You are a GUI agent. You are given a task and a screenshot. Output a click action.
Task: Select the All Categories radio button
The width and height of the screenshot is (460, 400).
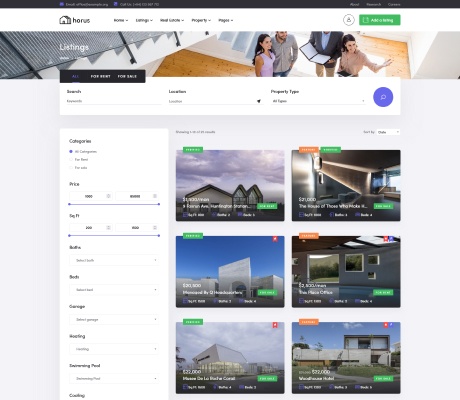pos(71,151)
